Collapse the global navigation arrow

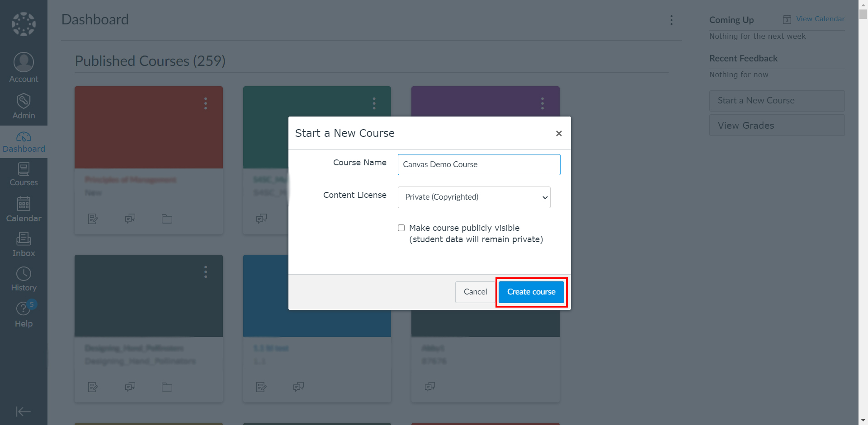24,411
